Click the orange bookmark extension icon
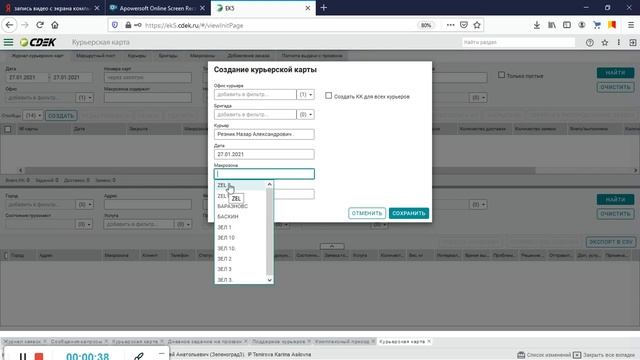 pos(612,25)
